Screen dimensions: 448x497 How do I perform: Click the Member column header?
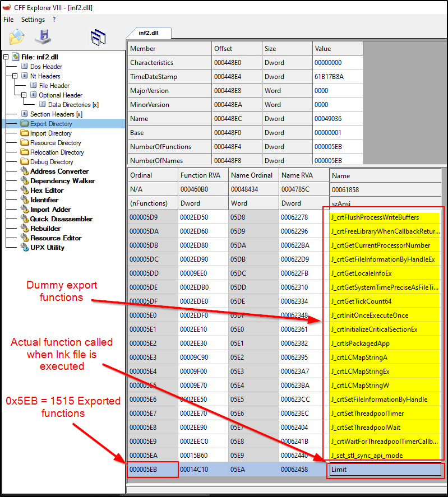[170, 49]
